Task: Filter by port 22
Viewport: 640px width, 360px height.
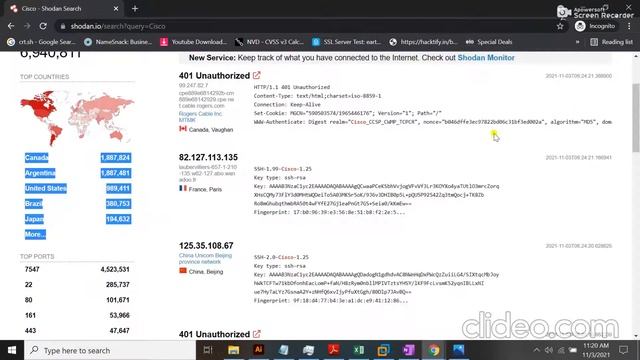Action: coord(28,284)
